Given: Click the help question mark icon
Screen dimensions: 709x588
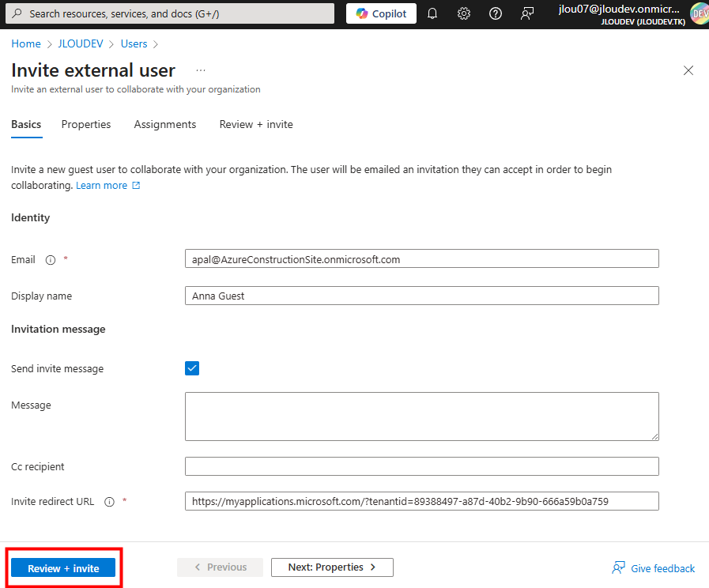Looking at the screenshot, I should point(496,13).
